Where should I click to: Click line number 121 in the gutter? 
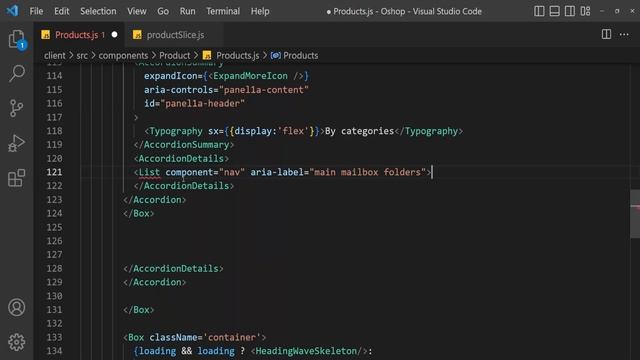click(x=54, y=172)
